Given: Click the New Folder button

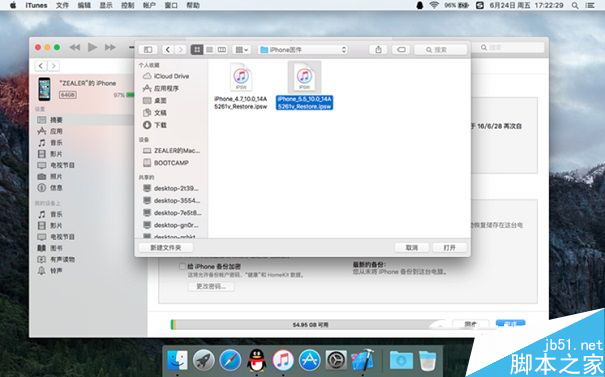Looking at the screenshot, I should [x=166, y=248].
